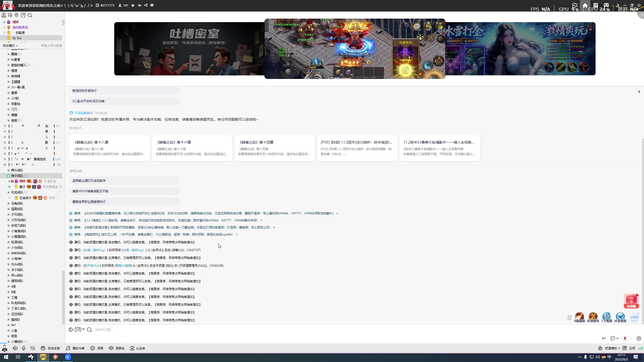Click the enter send arrow icon
Image resolution: width=644 pixels, height=362 pixels.
tap(604, 338)
